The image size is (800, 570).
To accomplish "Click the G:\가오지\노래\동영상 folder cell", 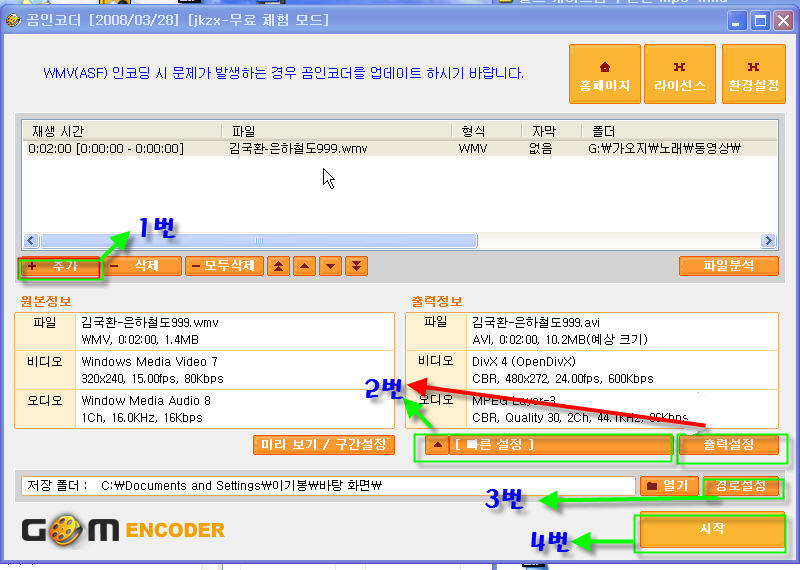I will [x=664, y=149].
